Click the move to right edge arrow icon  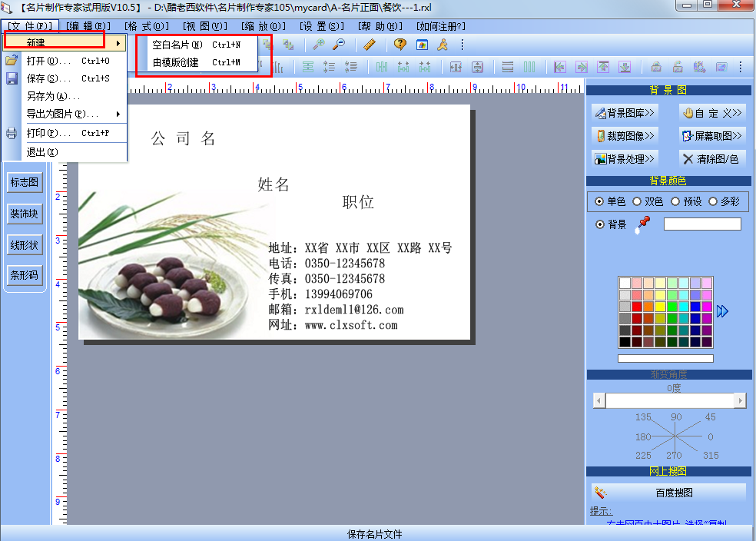point(582,67)
